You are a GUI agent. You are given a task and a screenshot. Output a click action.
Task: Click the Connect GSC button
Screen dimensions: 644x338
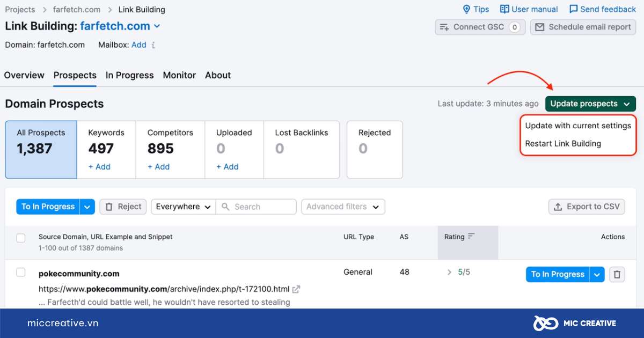tap(480, 27)
